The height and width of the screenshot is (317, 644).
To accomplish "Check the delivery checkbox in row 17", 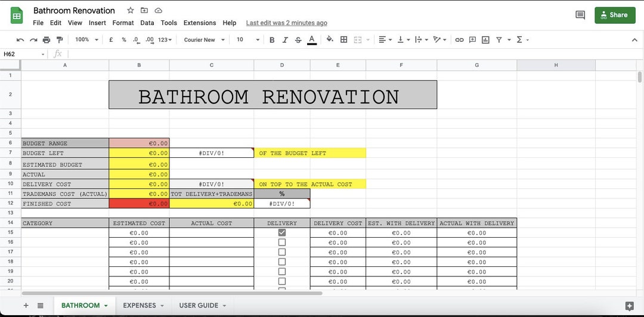I will coord(281,252).
